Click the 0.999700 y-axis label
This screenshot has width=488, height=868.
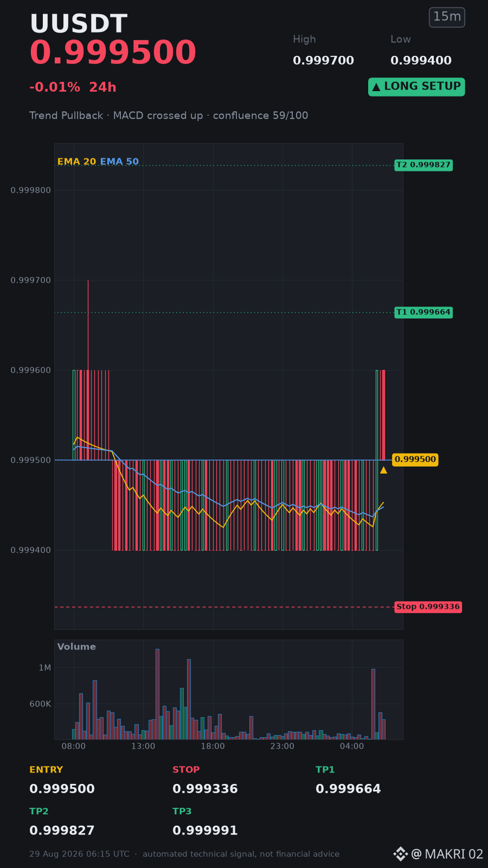pyautogui.click(x=31, y=280)
